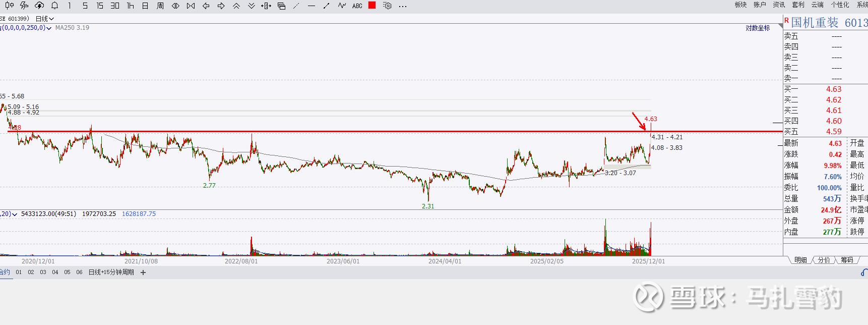Screen dimensions: 868x325
Task: Open the 账户 menu
Action: pyautogui.click(x=760, y=5)
